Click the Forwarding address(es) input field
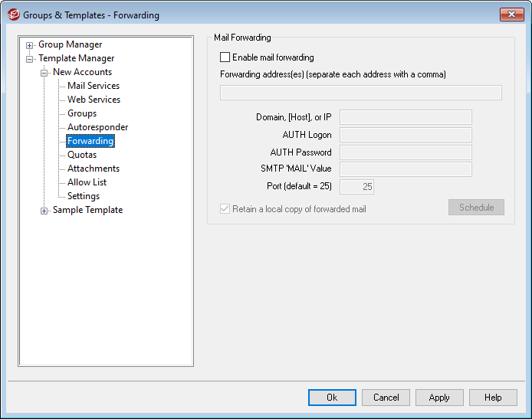The width and height of the screenshot is (532, 419). 360,93
